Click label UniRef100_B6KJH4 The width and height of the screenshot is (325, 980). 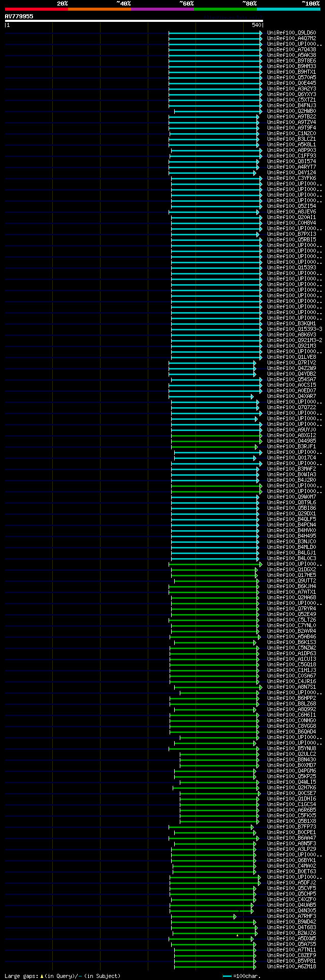(291, 587)
